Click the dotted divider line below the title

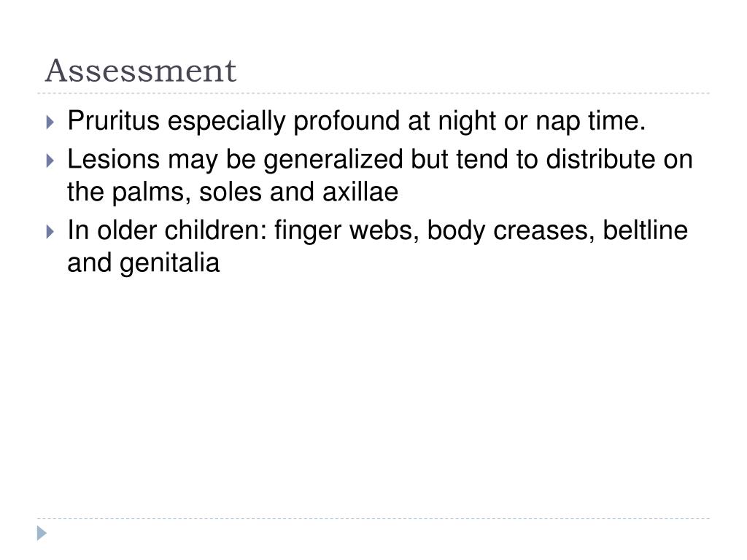pos(373,93)
